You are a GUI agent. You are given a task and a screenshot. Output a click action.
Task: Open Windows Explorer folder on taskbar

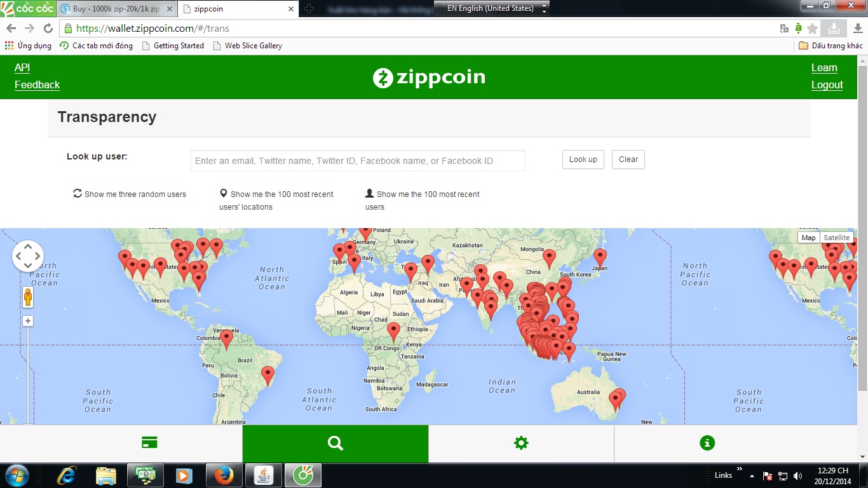click(x=106, y=475)
